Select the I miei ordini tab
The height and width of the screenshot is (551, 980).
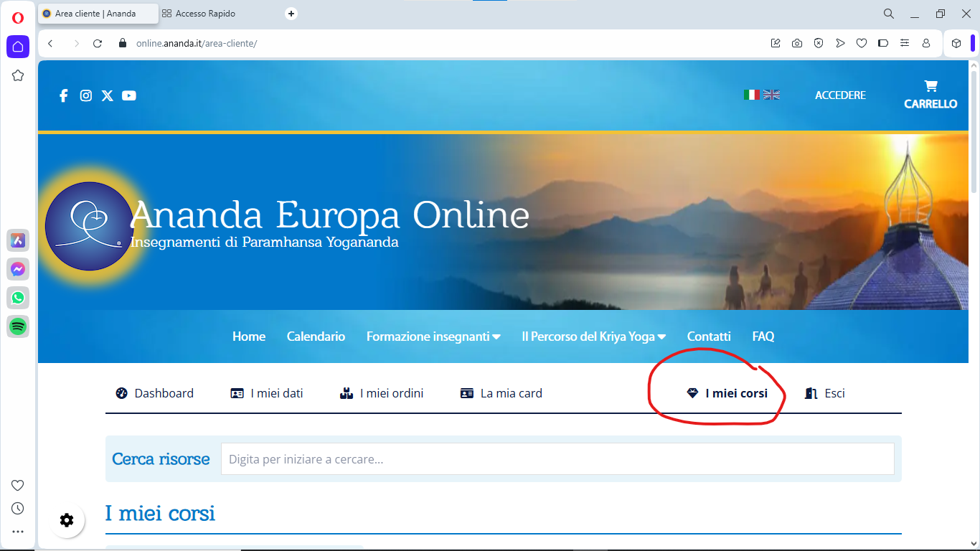[x=382, y=393]
